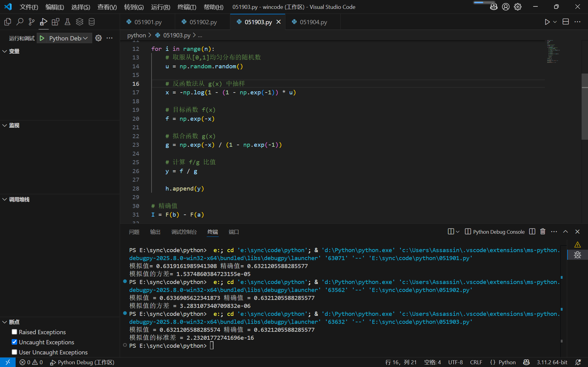Open launch.json with the debug gear icon
The height and width of the screenshot is (367, 588).
click(x=98, y=38)
